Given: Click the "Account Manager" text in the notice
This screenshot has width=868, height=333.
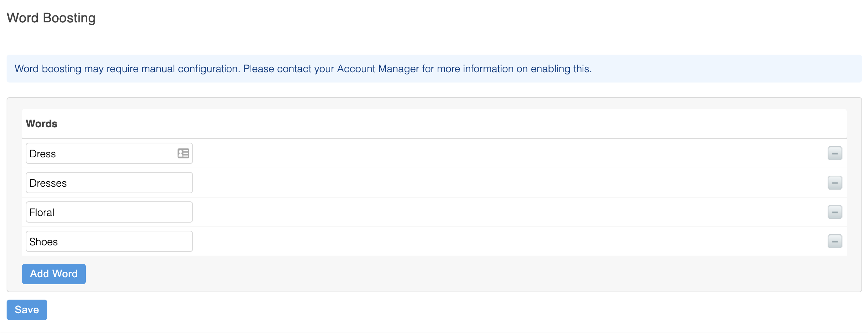Looking at the screenshot, I should 378,69.
